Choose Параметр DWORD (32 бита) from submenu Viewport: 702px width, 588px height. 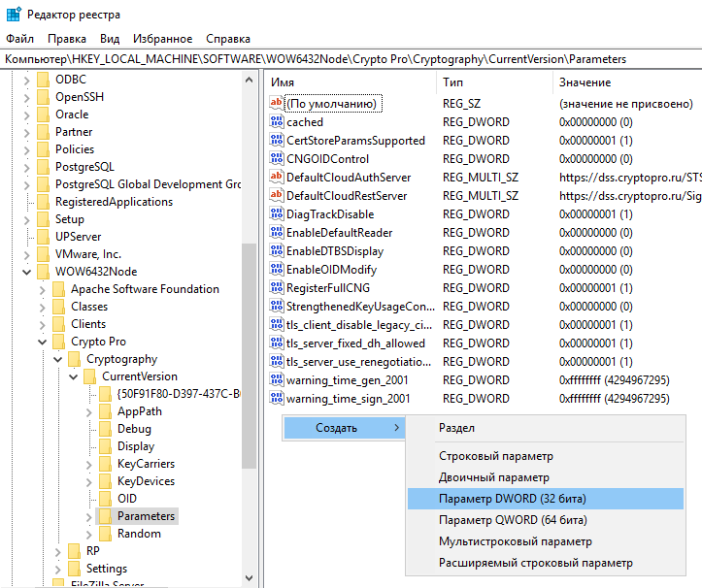pos(546,499)
